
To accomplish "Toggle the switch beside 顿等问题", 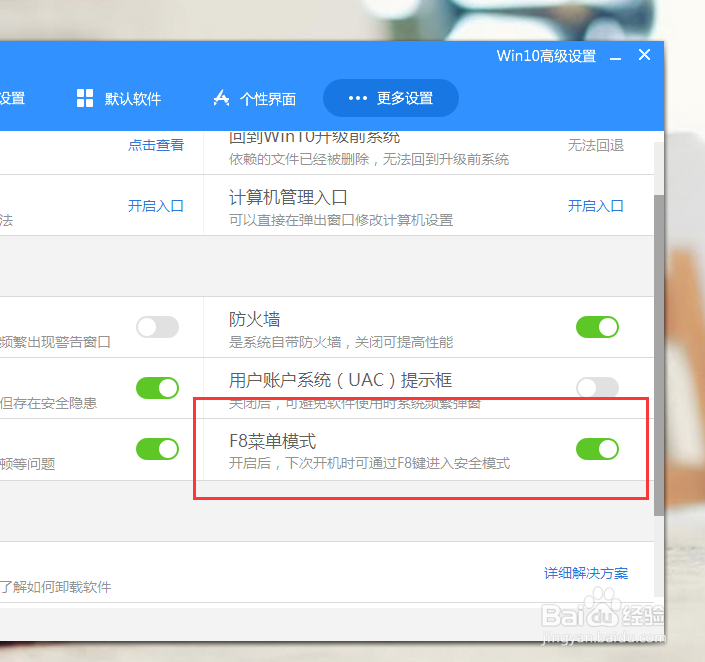I will click(157, 449).
